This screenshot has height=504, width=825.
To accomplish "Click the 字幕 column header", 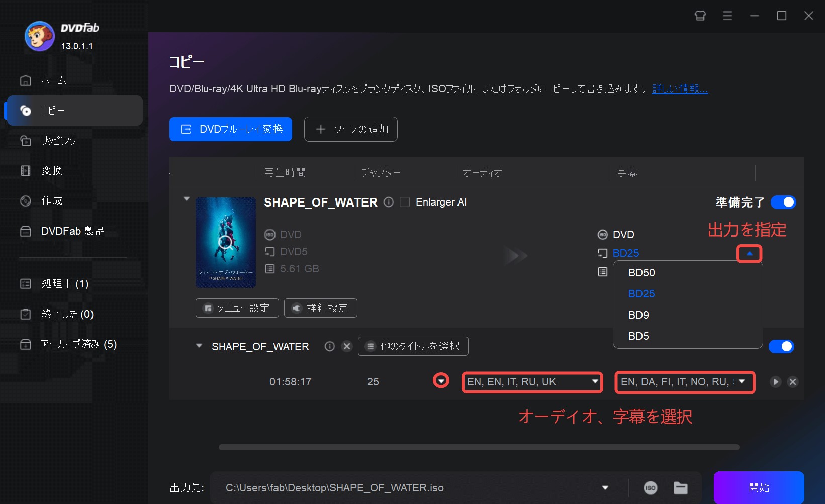I will click(627, 173).
